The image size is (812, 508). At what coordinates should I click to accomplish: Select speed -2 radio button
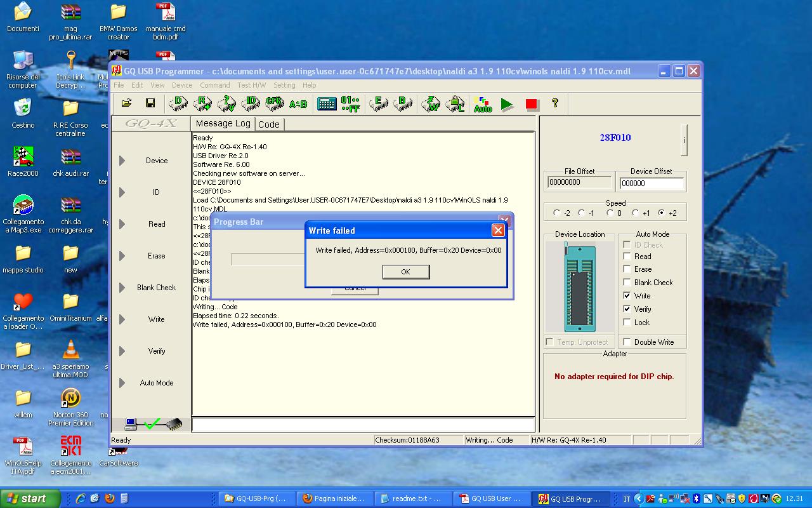click(557, 213)
